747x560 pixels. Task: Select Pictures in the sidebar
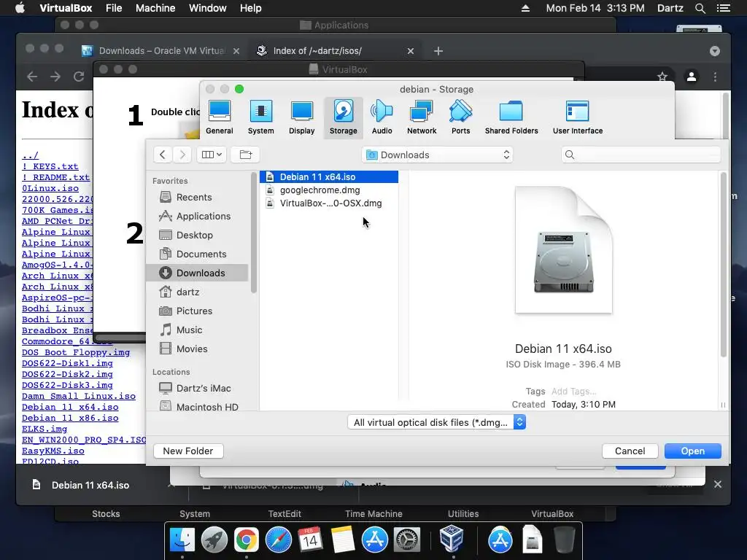197,311
